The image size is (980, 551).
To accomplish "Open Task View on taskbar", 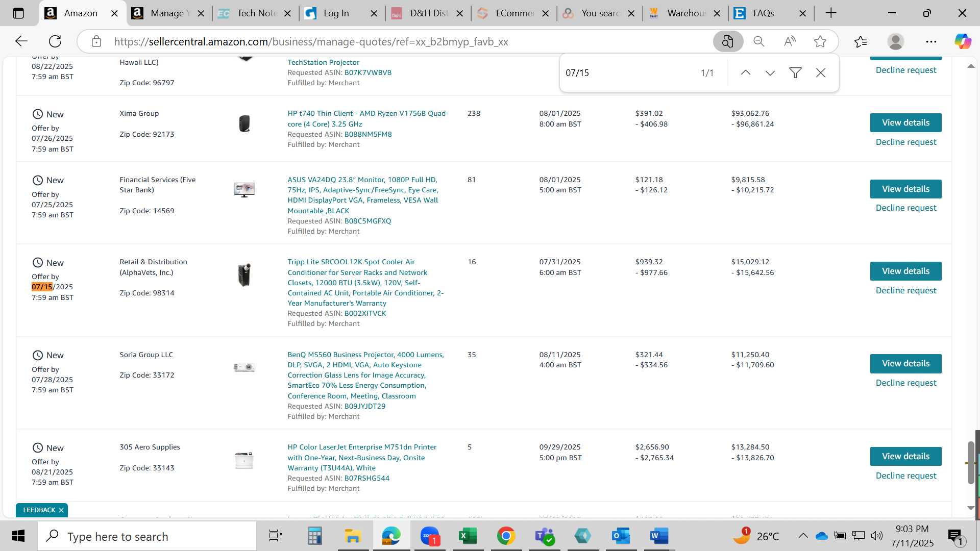I will [x=276, y=536].
